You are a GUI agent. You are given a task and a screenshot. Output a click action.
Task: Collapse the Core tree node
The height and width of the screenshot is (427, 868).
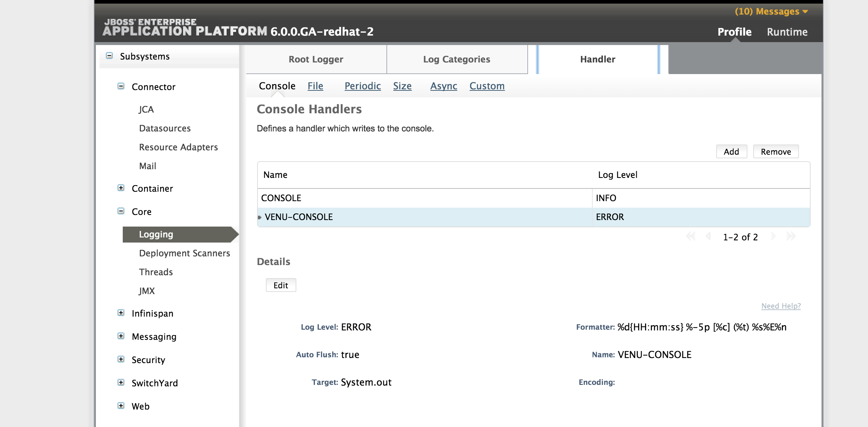pos(121,211)
